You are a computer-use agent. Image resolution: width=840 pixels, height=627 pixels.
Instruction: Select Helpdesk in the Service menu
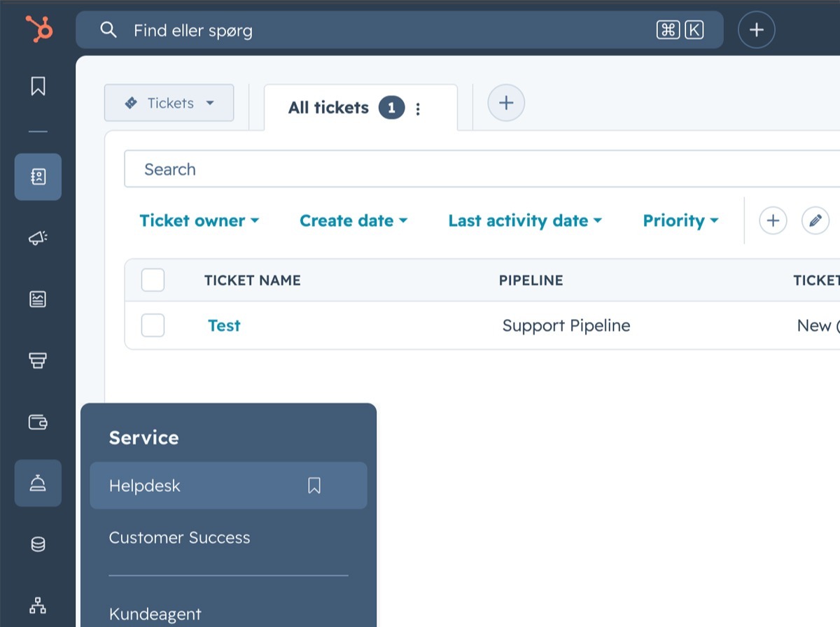click(x=228, y=486)
